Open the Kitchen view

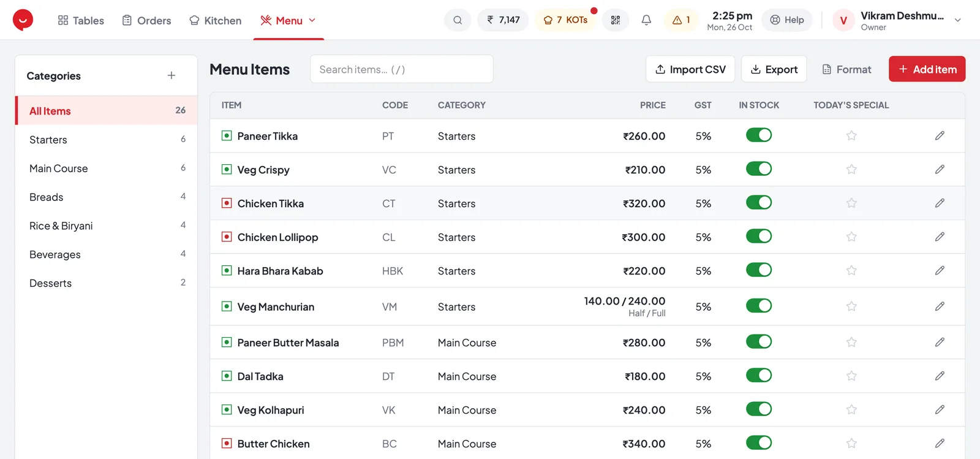click(216, 20)
